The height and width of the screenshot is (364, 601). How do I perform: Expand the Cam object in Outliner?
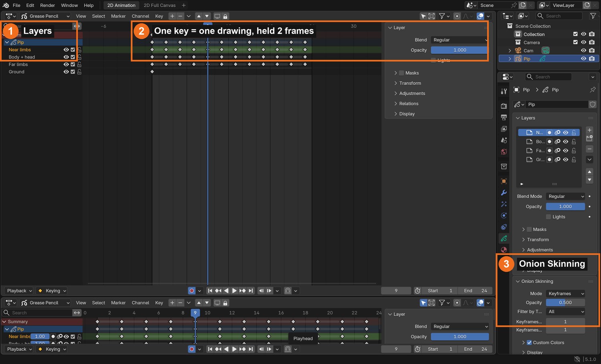510,50
